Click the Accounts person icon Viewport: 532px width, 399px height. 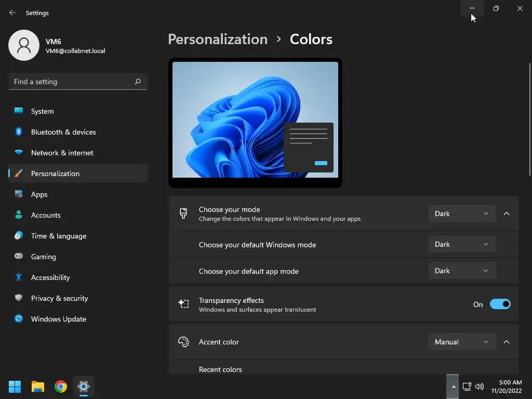point(19,215)
